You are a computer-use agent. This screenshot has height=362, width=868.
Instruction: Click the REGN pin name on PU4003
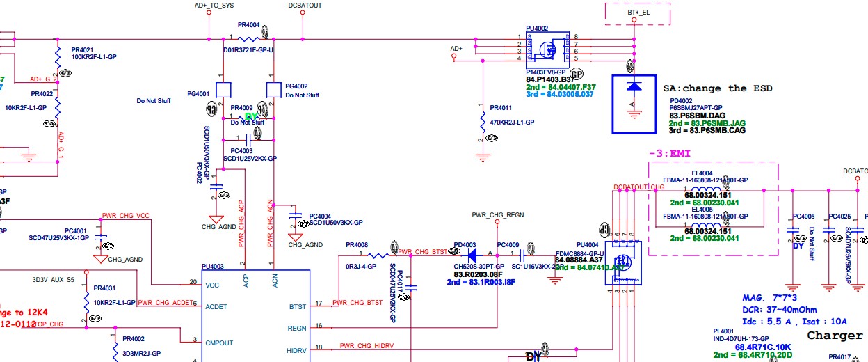click(x=296, y=327)
